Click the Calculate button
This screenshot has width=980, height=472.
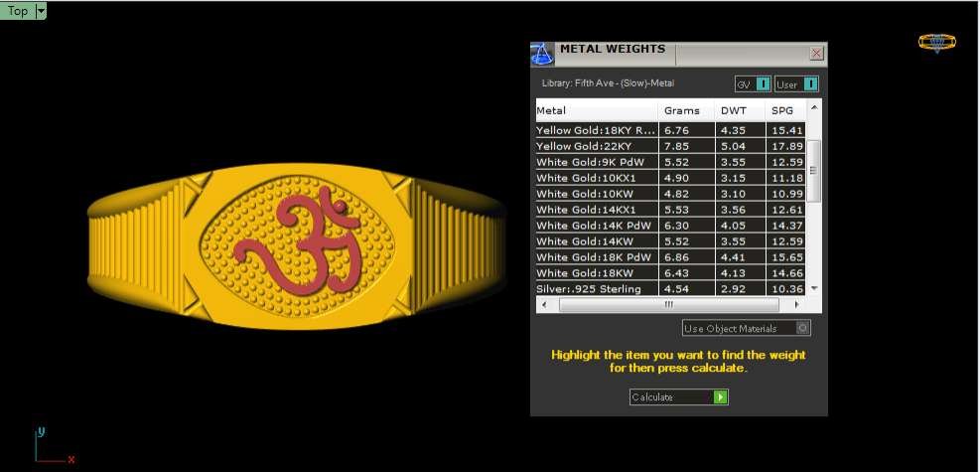click(x=679, y=397)
